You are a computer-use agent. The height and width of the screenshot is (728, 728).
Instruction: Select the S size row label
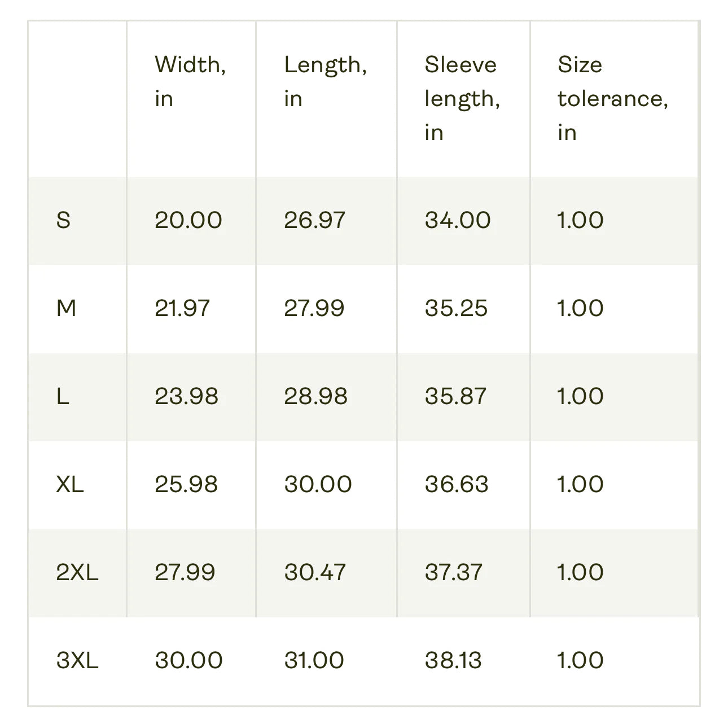click(x=63, y=220)
